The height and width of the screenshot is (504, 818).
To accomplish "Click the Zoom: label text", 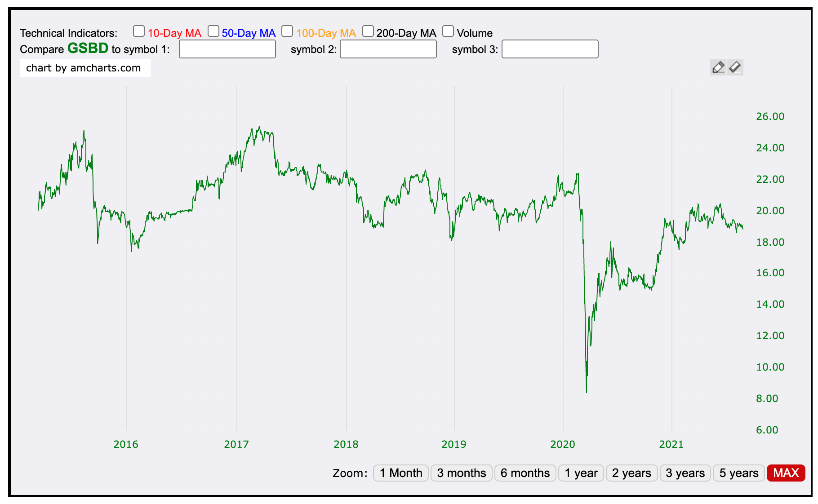I will point(350,473).
